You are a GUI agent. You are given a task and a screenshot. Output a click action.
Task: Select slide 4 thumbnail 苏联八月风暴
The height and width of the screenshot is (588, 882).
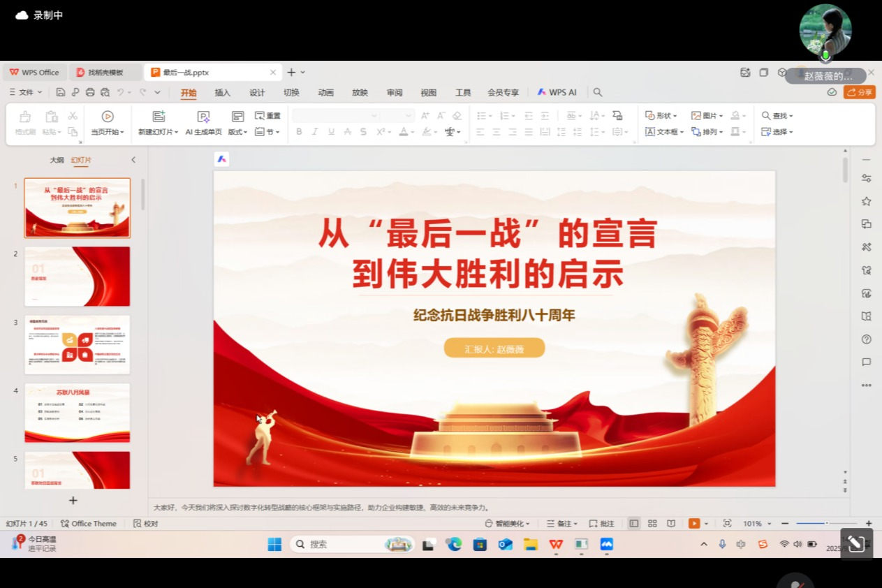[x=78, y=412]
